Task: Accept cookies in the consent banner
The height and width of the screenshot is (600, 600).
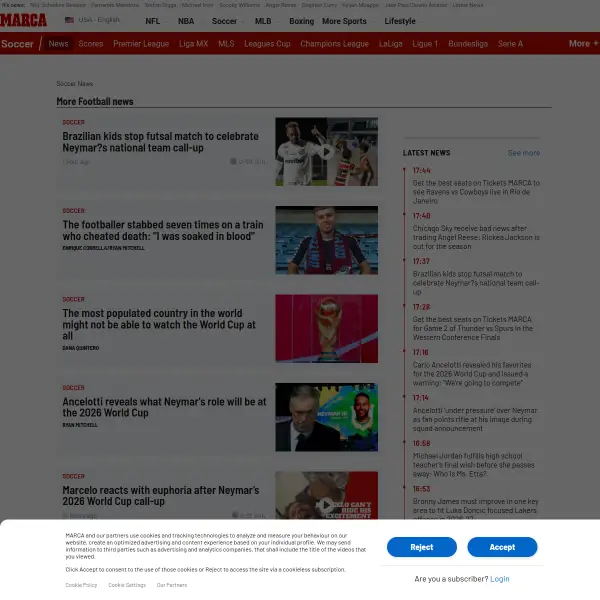Action: click(502, 547)
